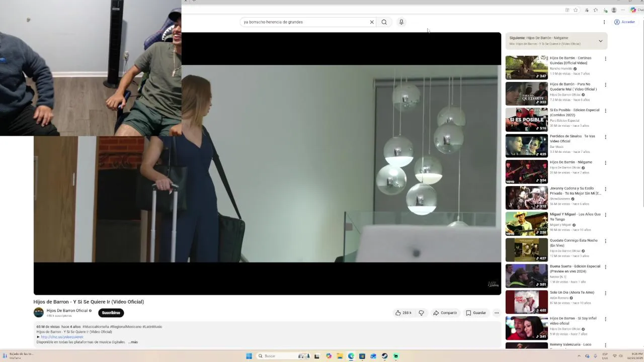Open the Windows Start menu
The image size is (644, 362).
click(x=249, y=356)
